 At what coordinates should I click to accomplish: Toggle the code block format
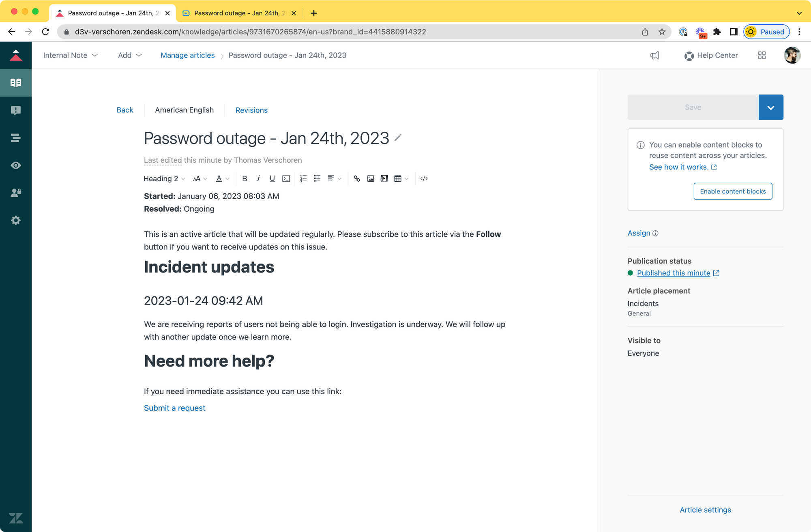coord(286,179)
